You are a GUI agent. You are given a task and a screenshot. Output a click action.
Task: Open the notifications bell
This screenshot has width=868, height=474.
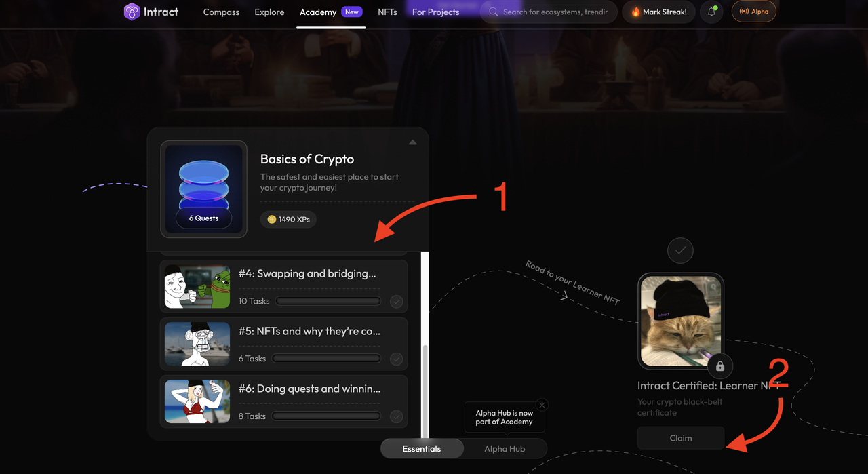tap(711, 12)
